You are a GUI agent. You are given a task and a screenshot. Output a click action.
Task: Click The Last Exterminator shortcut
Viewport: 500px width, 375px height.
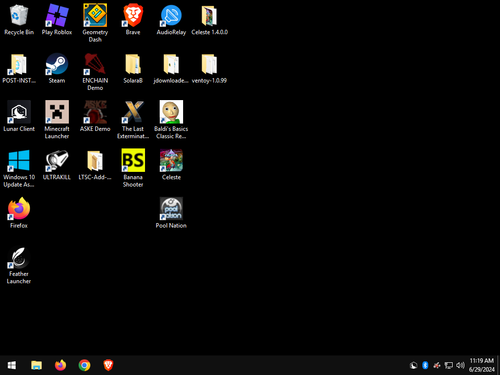click(x=133, y=119)
